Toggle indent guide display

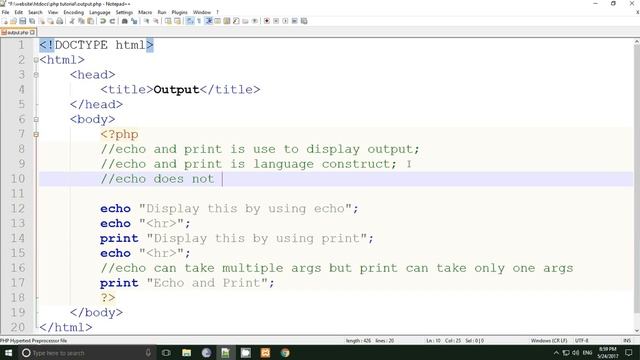pyautogui.click(x=209, y=21)
